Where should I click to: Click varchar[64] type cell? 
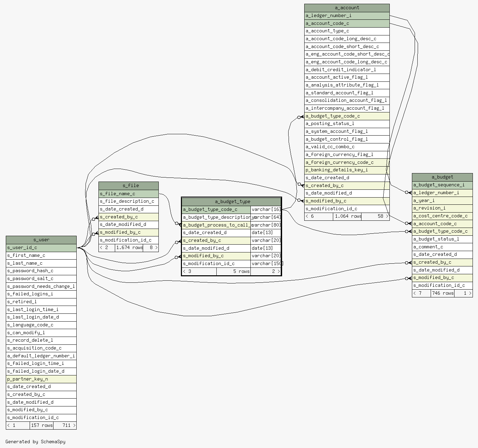coord(266,217)
